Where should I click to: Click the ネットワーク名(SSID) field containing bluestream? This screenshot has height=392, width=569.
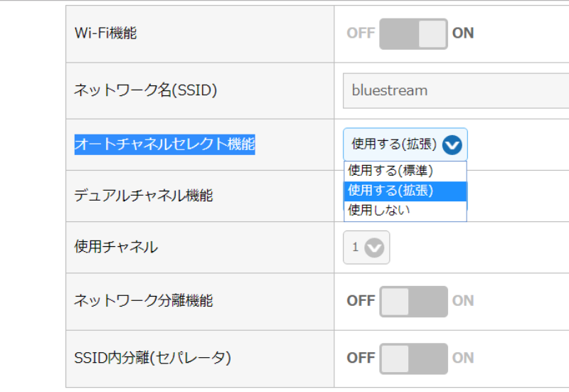coord(455,90)
